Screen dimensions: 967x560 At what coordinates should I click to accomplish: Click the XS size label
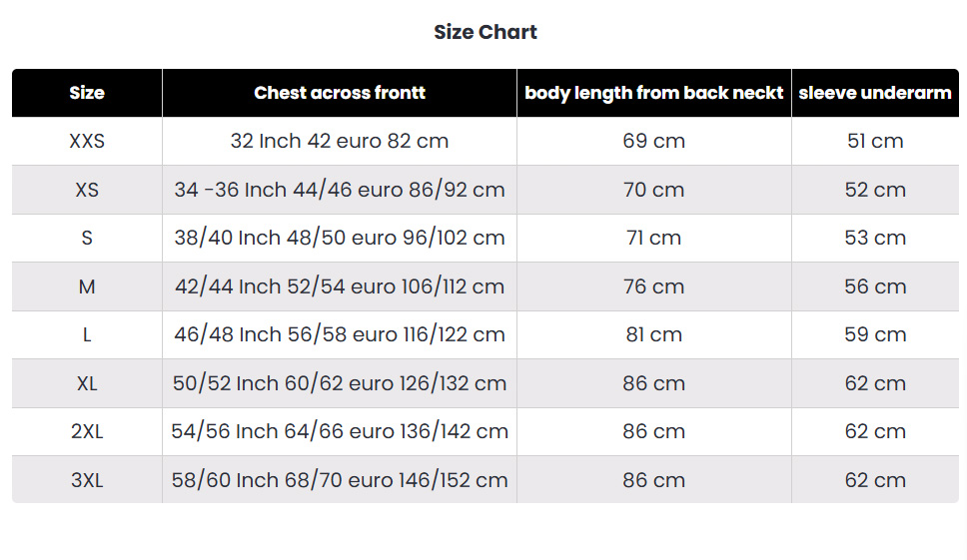point(87,190)
